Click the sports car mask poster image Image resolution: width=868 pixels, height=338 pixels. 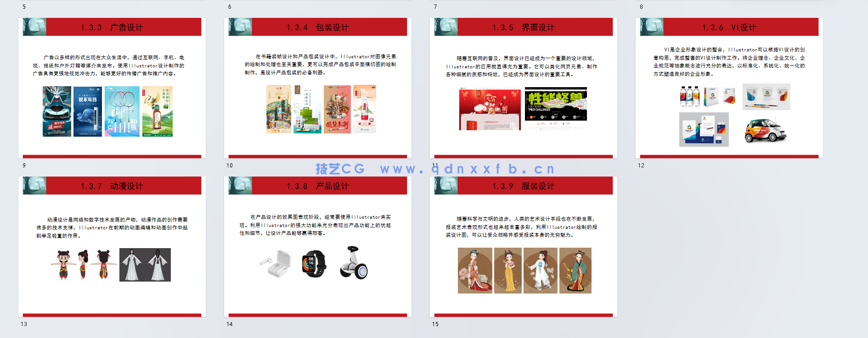57,111
